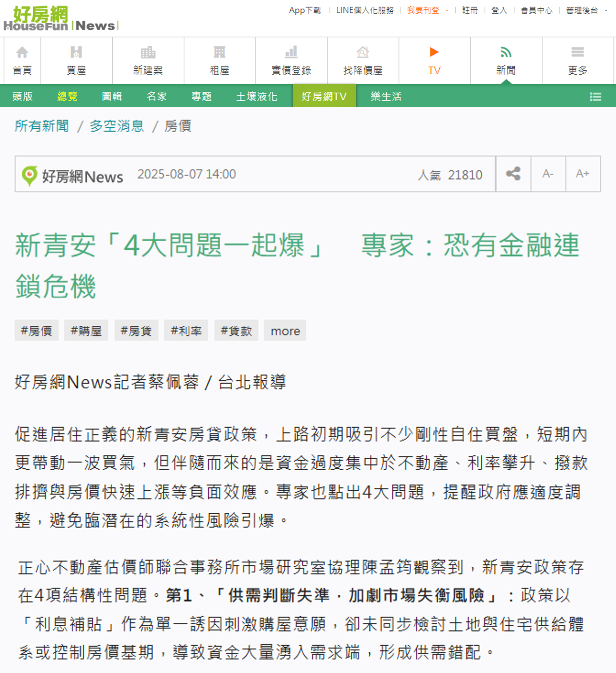The width and height of the screenshot is (616, 673).
Task: Open the 租屋 rental icon
Action: pyautogui.click(x=219, y=52)
